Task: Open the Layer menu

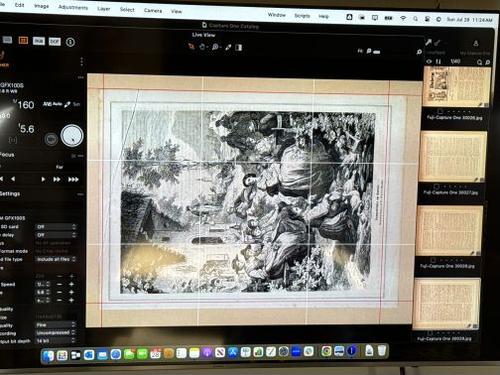Action: [x=104, y=9]
